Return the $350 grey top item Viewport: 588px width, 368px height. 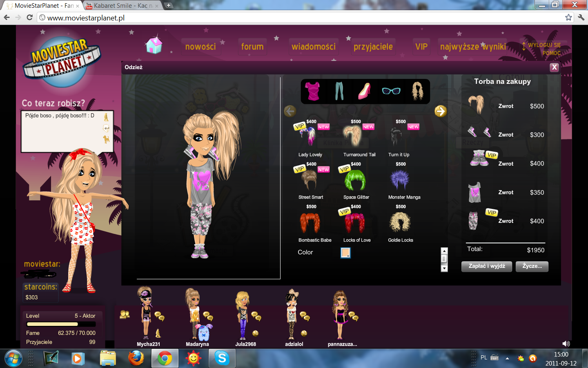[506, 192]
